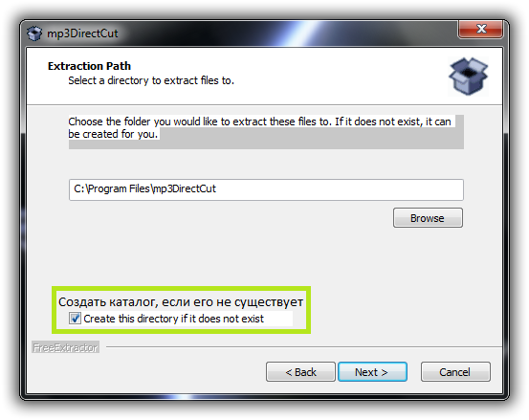Click the 'C:\Program Files' part of path text
529x420 pixels.
(x=112, y=188)
